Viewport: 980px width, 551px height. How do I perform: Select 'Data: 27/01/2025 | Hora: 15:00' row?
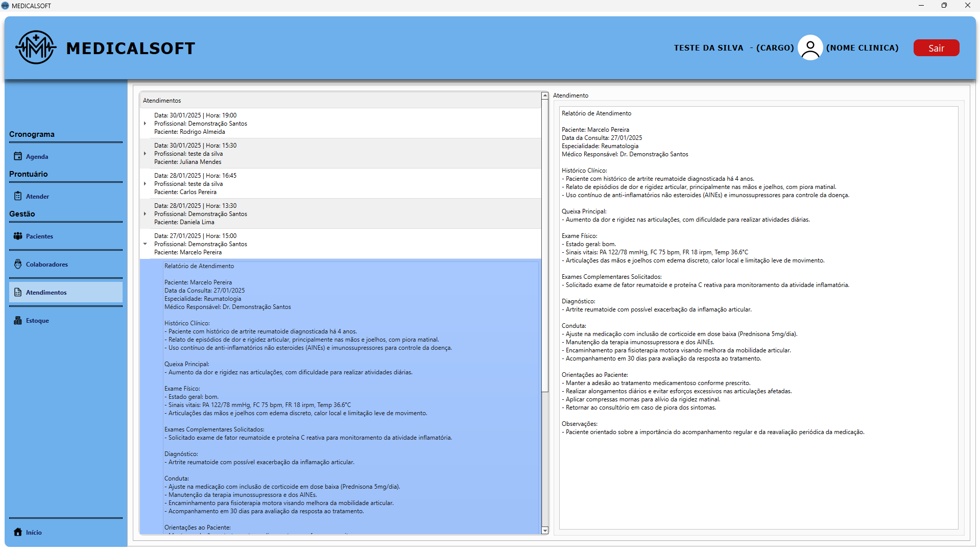point(341,244)
